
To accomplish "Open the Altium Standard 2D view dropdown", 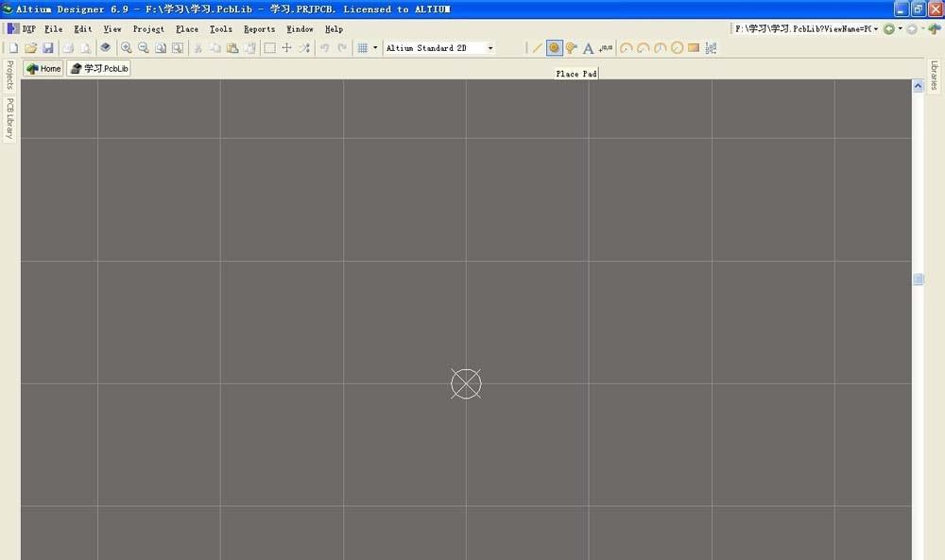I will tap(490, 47).
